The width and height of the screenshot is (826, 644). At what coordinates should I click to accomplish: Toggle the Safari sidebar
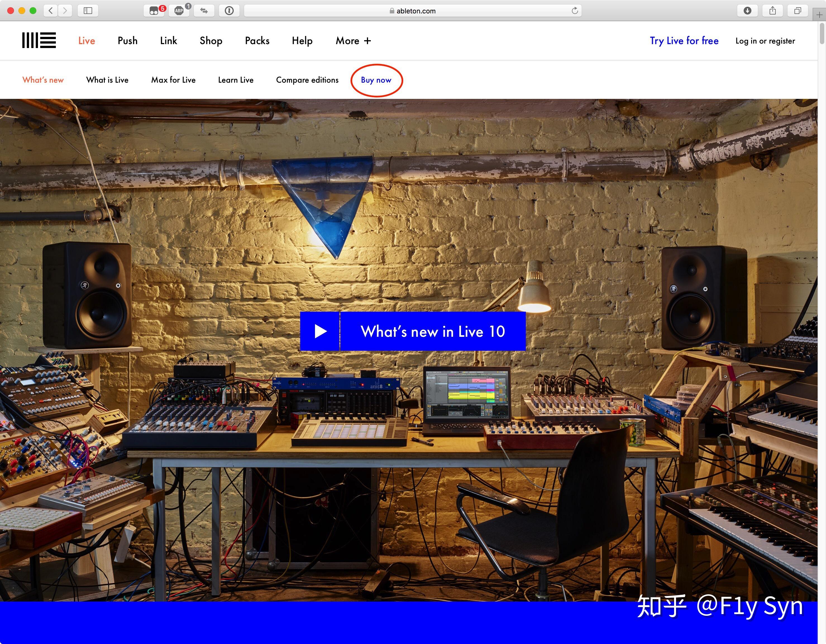pyautogui.click(x=87, y=11)
